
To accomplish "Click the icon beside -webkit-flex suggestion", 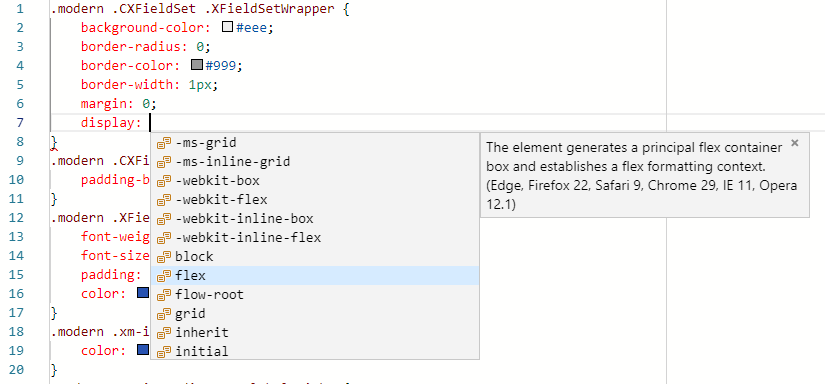I will click(165, 200).
